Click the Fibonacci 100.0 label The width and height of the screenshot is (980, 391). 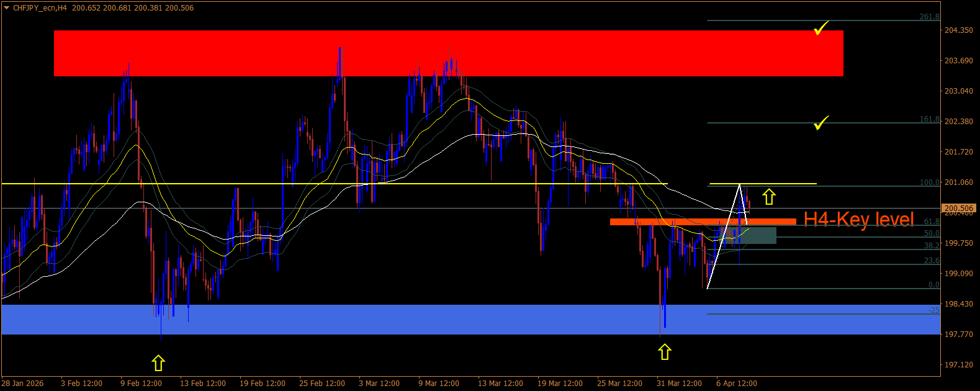(x=929, y=182)
